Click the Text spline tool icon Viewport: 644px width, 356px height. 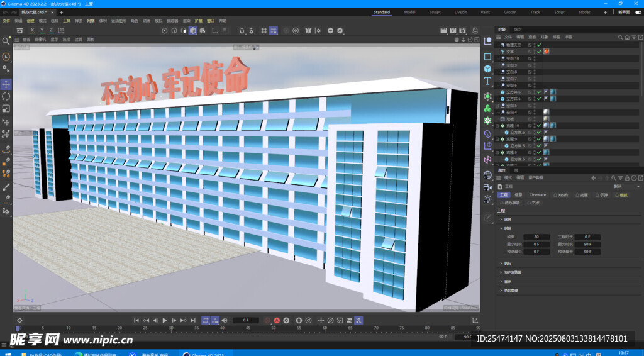487,81
